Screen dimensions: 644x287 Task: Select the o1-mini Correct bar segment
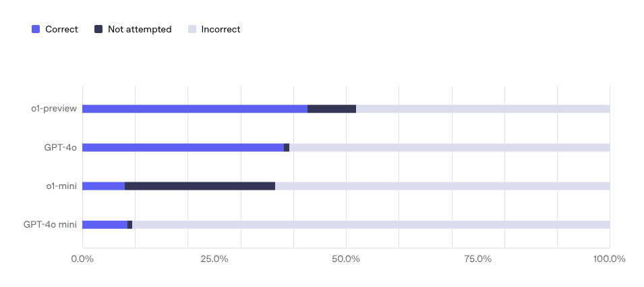(x=103, y=186)
